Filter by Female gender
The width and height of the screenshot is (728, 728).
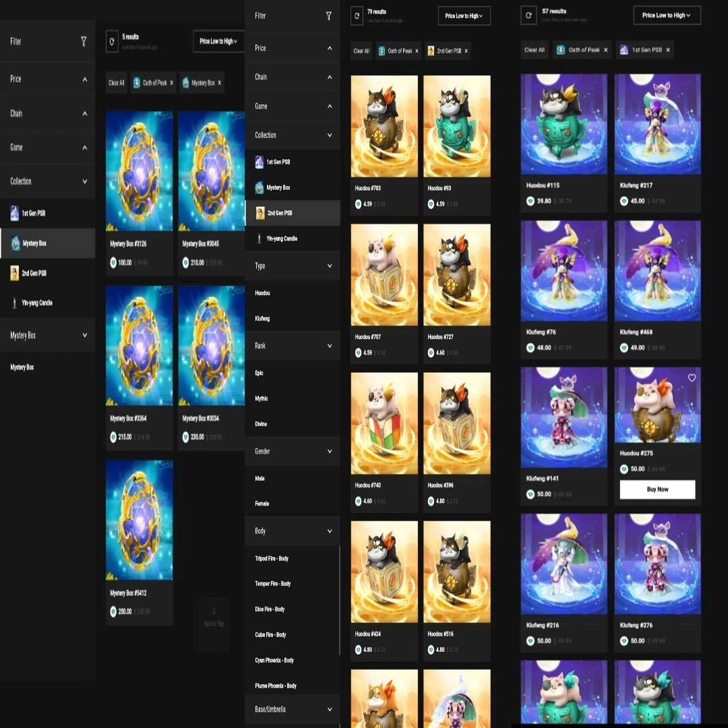click(262, 504)
